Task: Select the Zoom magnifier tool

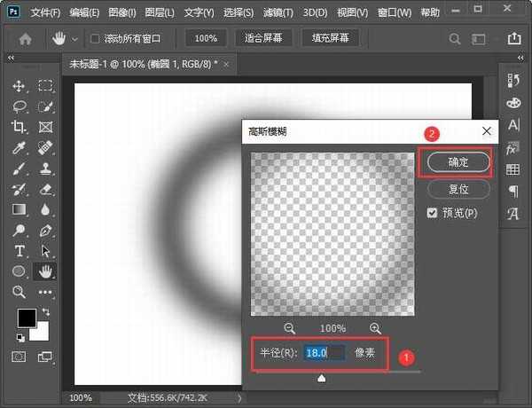Action: pyautogui.click(x=19, y=291)
